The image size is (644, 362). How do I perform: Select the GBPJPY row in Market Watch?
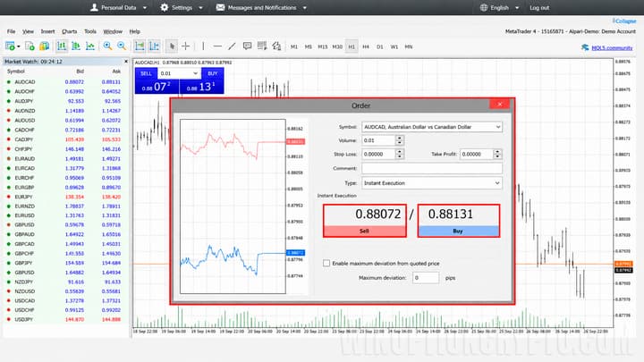65,263
